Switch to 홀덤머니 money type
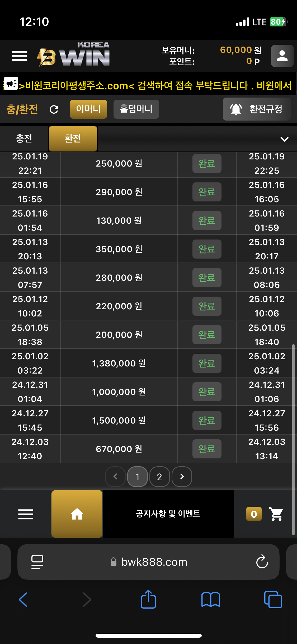The height and width of the screenshot is (644, 297). click(136, 109)
